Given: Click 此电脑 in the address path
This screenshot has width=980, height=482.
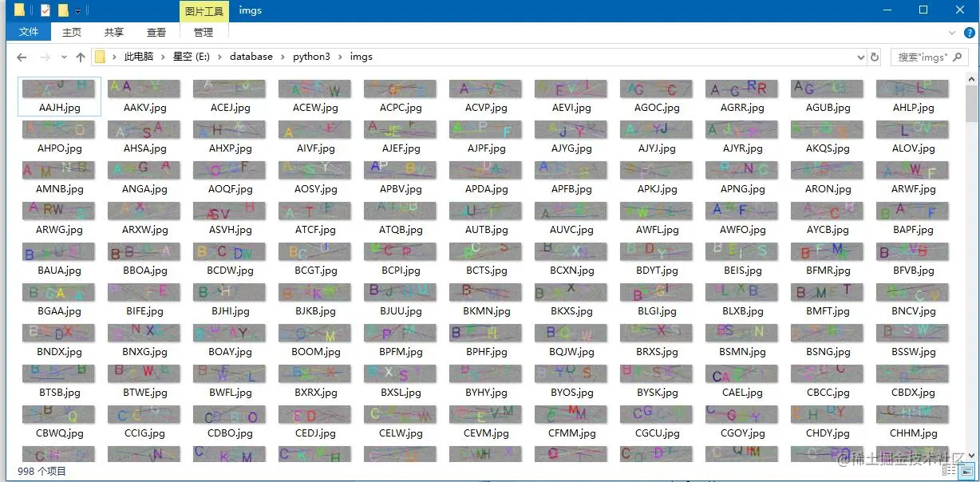Looking at the screenshot, I should [x=138, y=57].
